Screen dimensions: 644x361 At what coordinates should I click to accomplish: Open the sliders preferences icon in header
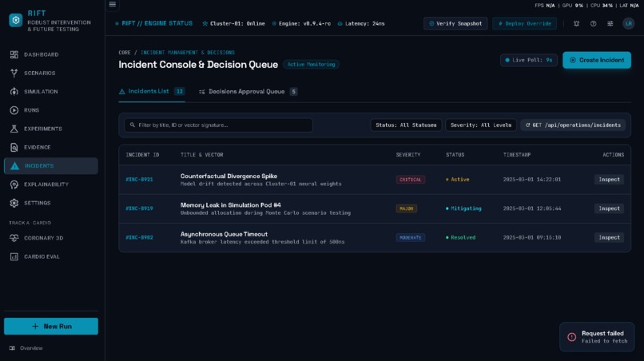click(610, 24)
